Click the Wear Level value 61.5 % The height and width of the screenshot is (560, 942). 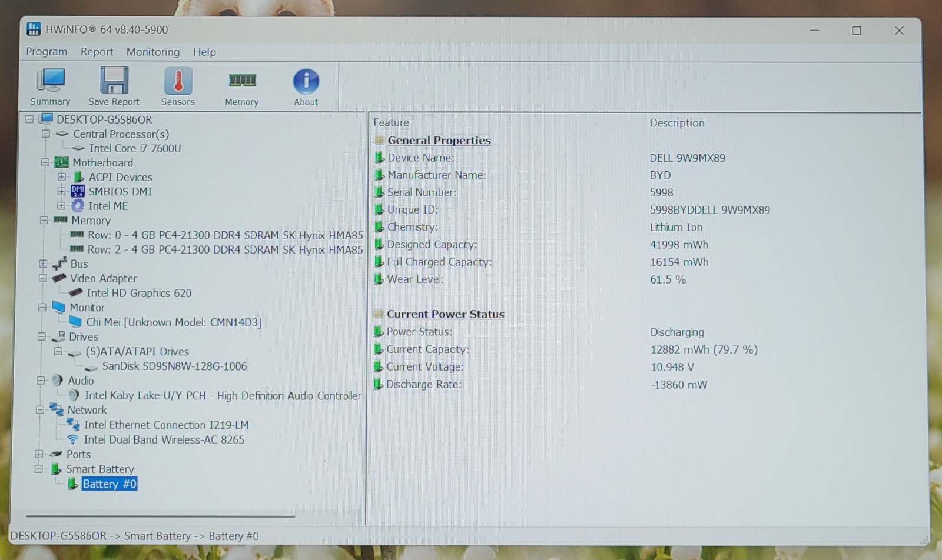point(668,279)
